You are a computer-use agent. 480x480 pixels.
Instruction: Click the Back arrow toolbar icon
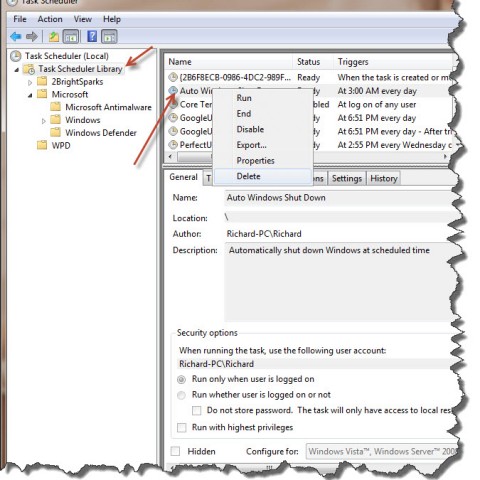pyautogui.click(x=15, y=36)
